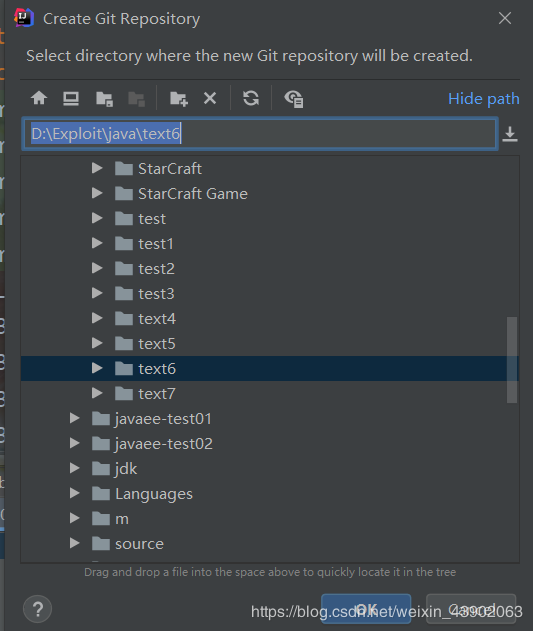Select the jdk folder
This screenshot has width=533, height=631.
(x=126, y=469)
